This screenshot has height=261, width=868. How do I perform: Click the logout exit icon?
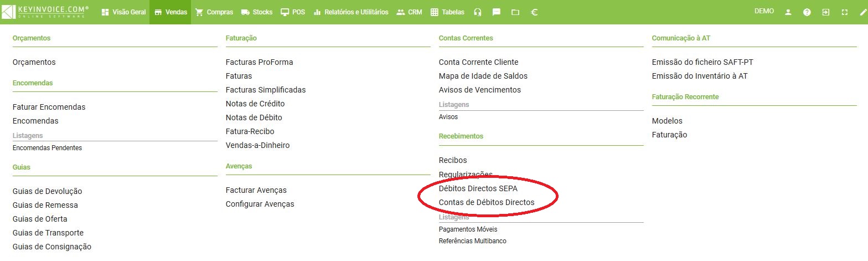826,12
